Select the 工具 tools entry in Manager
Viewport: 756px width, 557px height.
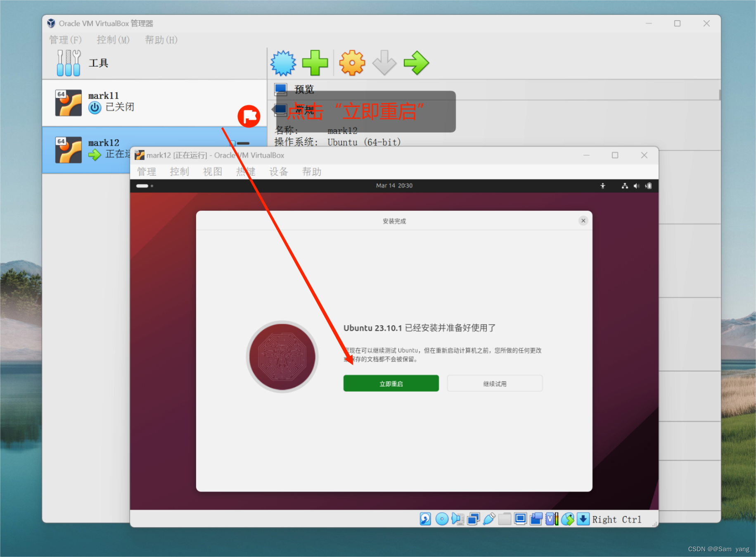[x=154, y=63]
